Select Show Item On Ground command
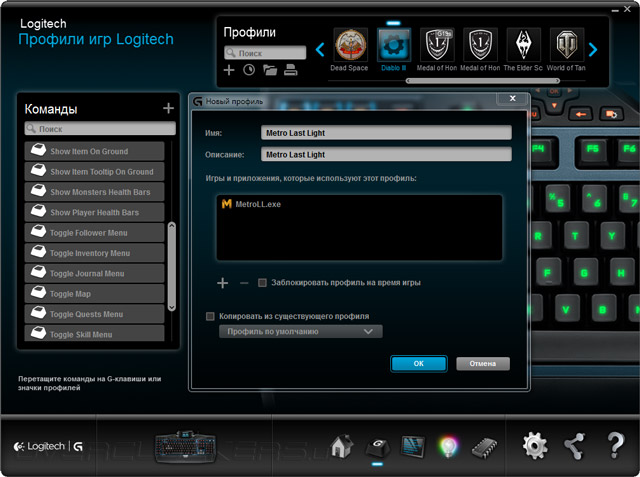This screenshot has width=640, height=477. pyautogui.click(x=94, y=151)
